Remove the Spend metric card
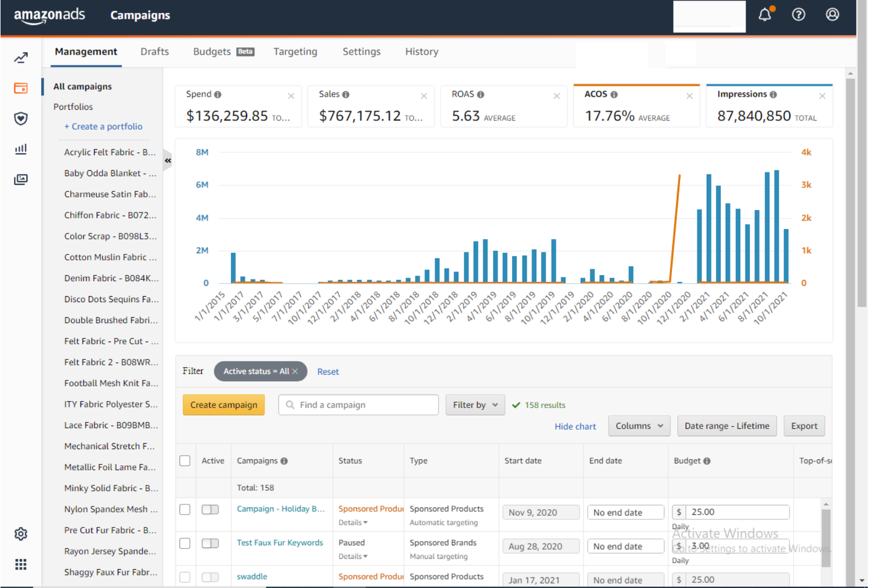877x588 pixels. (291, 96)
